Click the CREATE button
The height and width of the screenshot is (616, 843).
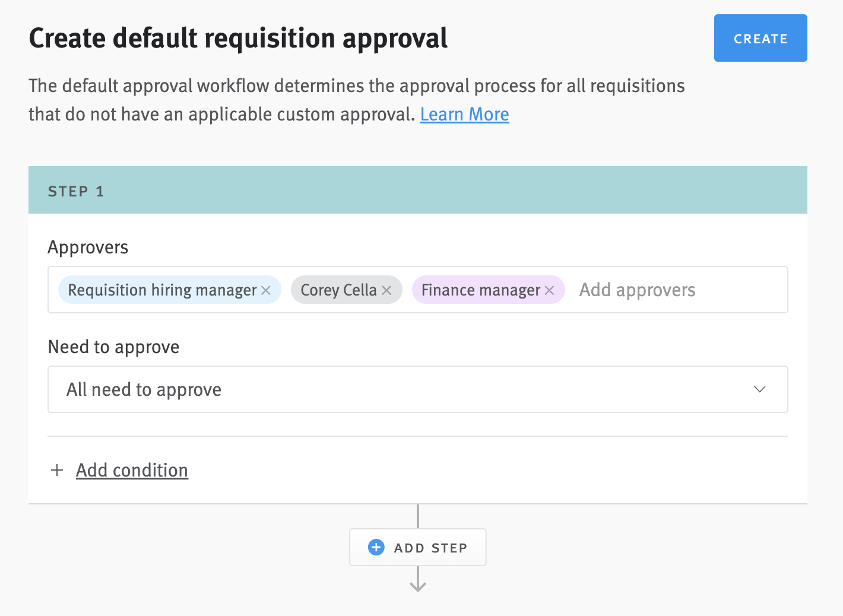point(760,38)
